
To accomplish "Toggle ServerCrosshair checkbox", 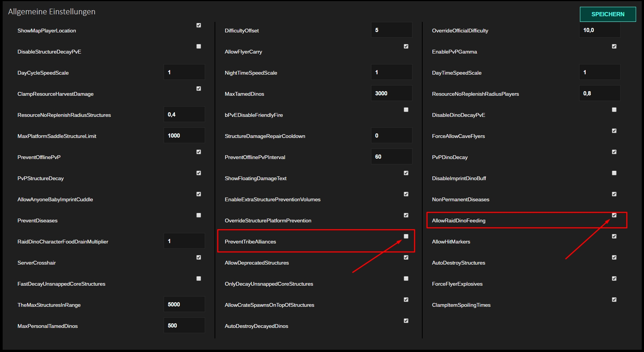I will click(x=199, y=257).
